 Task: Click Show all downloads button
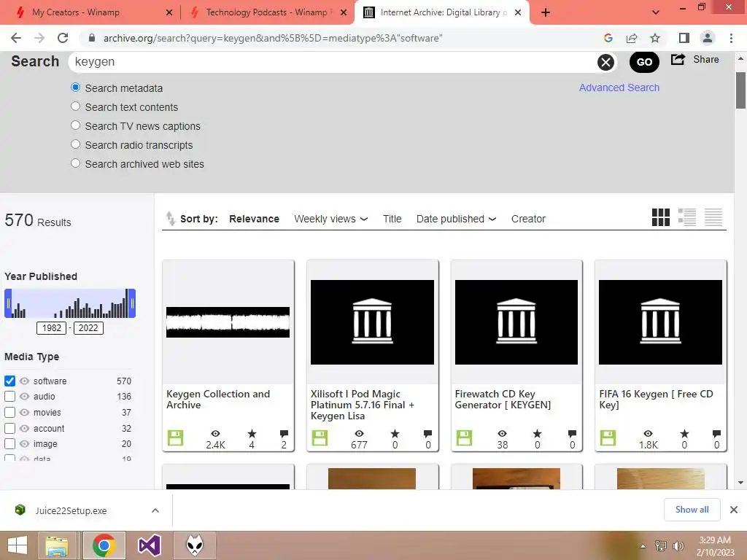point(692,510)
